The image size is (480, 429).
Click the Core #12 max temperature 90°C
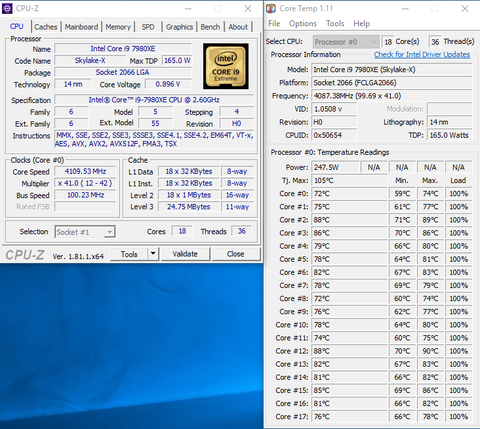pos(430,351)
